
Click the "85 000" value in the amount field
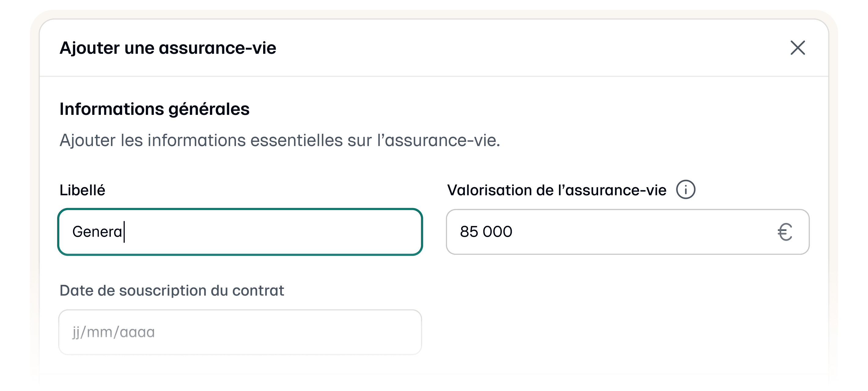click(486, 232)
